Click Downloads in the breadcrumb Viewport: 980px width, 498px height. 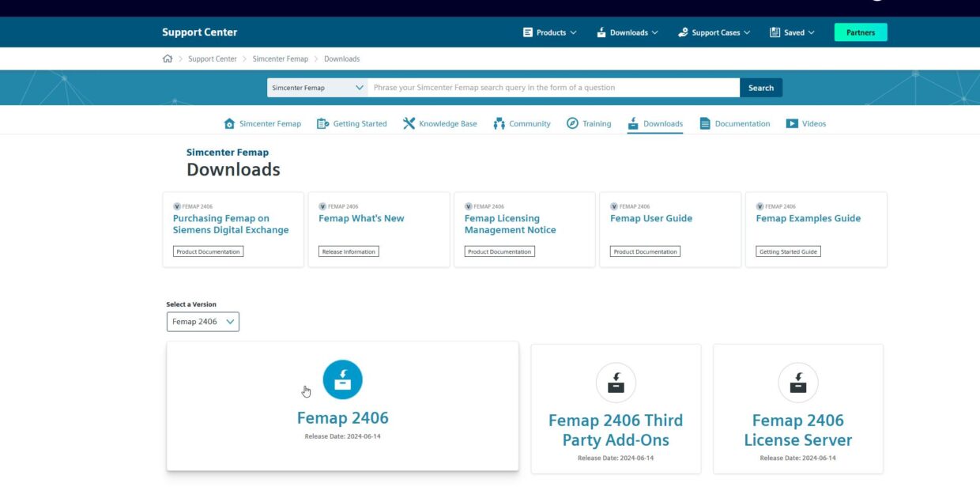pos(341,58)
